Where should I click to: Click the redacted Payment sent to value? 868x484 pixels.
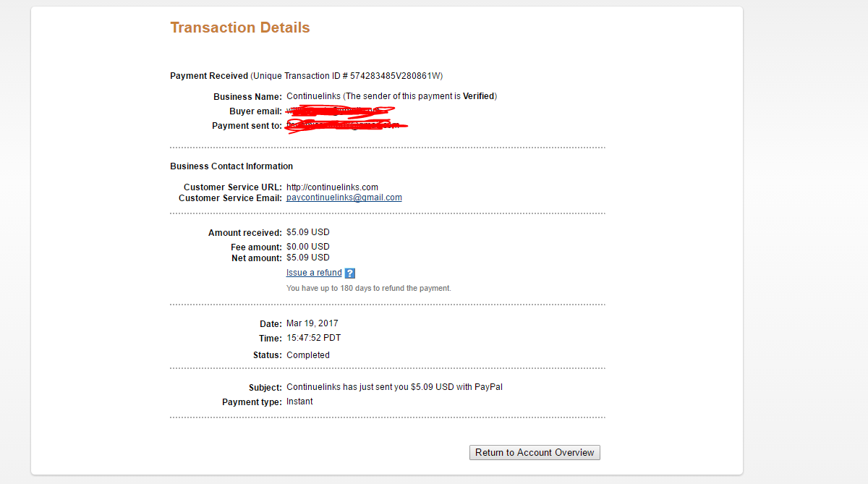(x=346, y=126)
